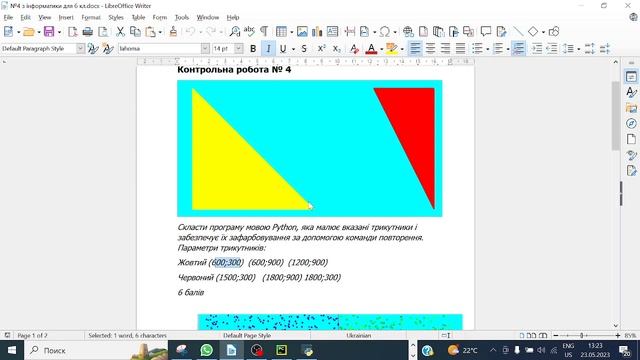Select the Insert Line tool

518,31
